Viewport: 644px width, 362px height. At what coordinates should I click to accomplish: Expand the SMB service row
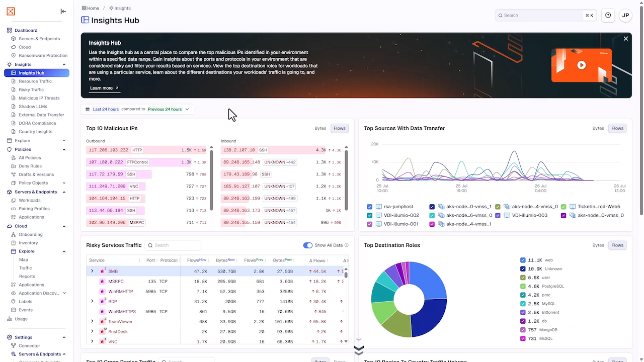click(x=92, y=271)
